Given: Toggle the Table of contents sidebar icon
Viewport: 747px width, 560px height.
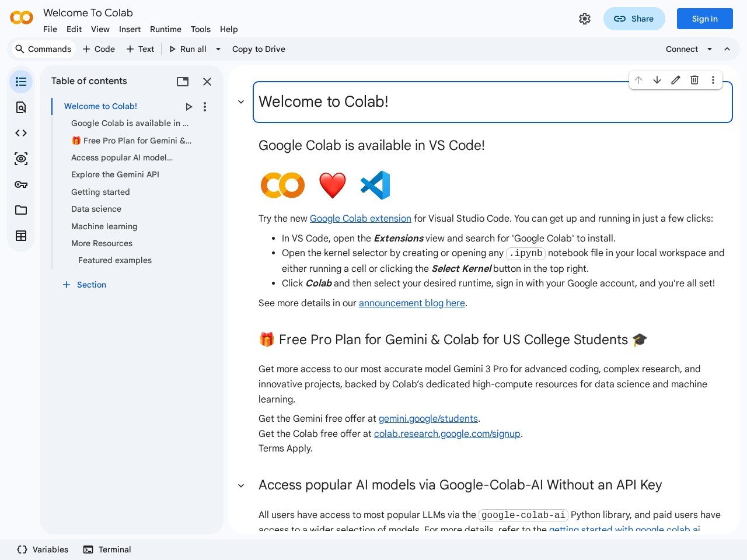Looking at the screenshot, I should [x=21, y=82].
